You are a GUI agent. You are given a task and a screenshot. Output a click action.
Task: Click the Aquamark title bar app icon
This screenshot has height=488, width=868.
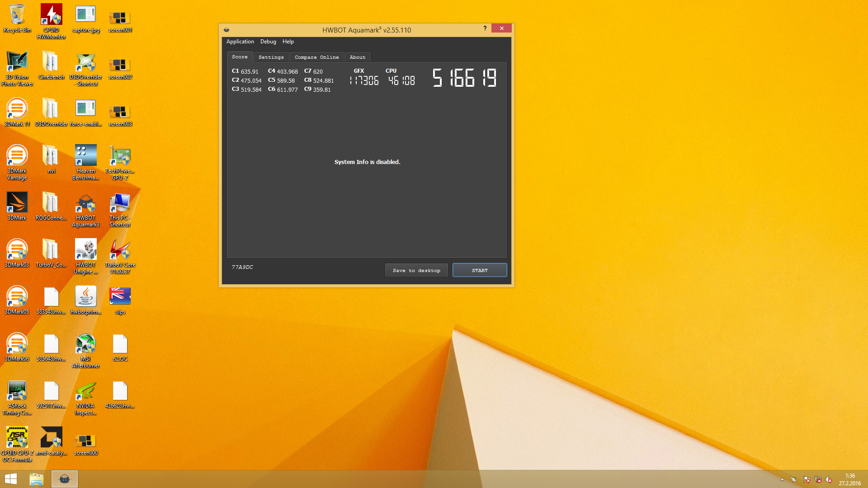pos(226,30)
